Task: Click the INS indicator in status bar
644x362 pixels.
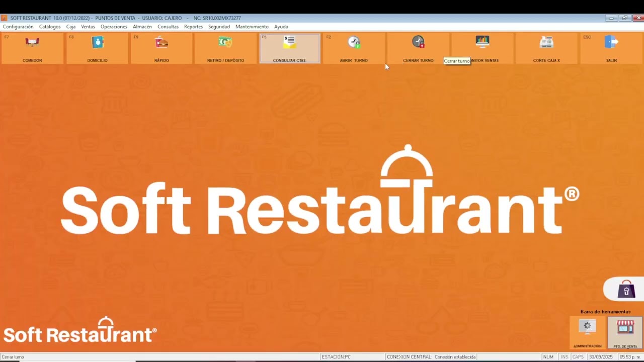Action: [x=565, y=357]
